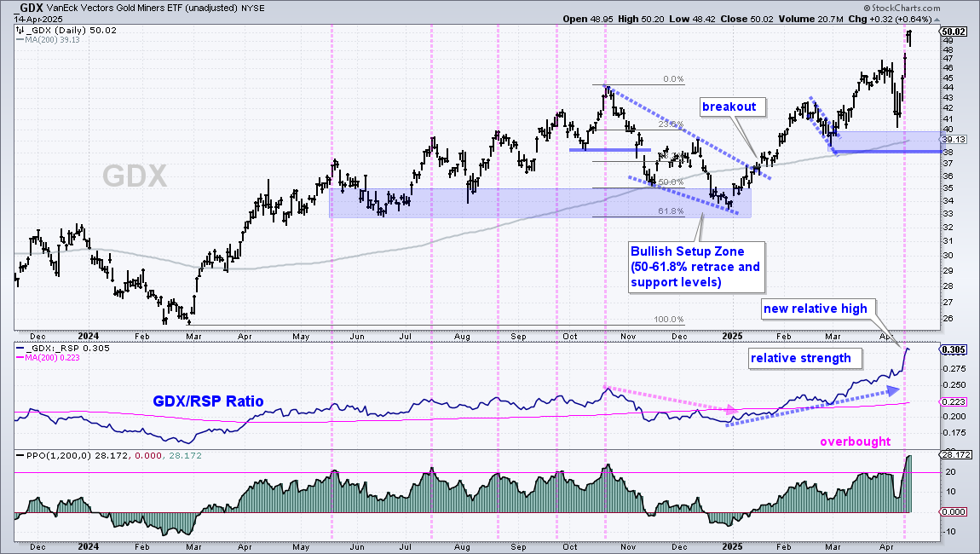
Task: Click the 39.13 moving average price tag
Action: [x=953, y=140]
